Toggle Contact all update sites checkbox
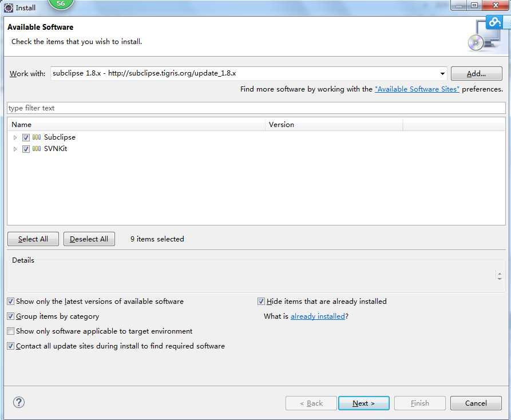The height and width of the screenshot is (420, 511). [11, 346]
